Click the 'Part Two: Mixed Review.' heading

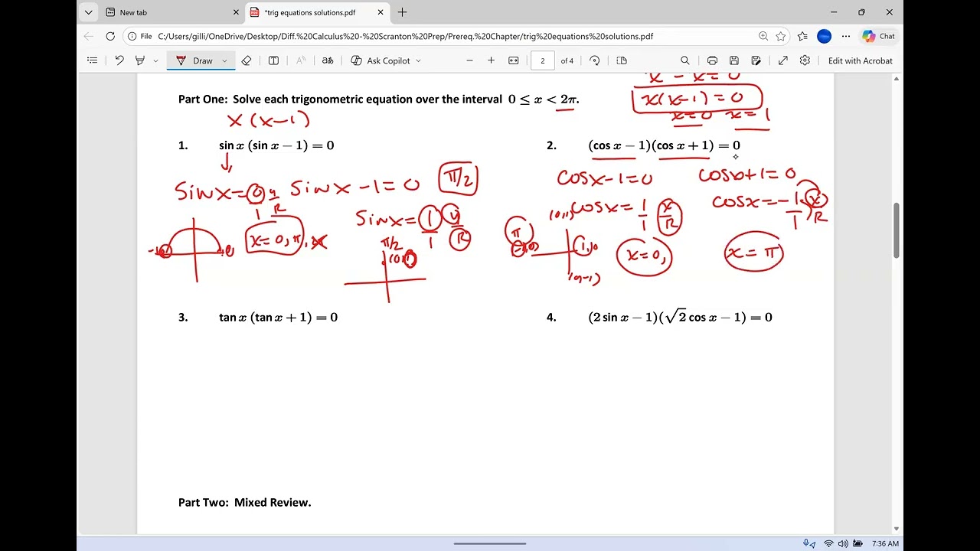tap(245, 503)
